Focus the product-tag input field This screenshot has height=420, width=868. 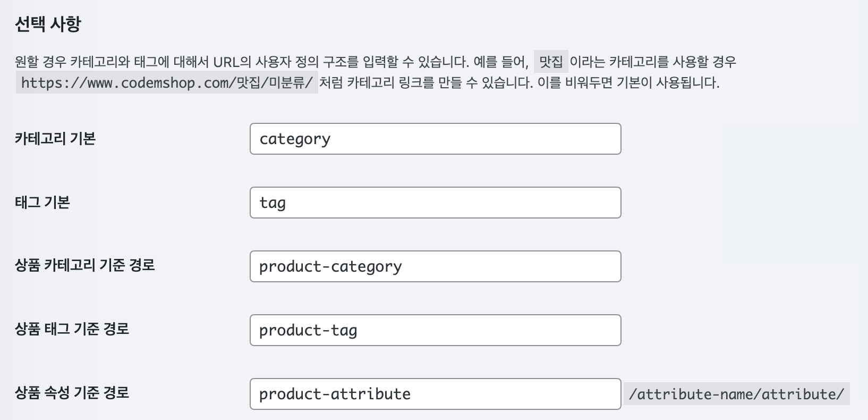tap(435, 330)
